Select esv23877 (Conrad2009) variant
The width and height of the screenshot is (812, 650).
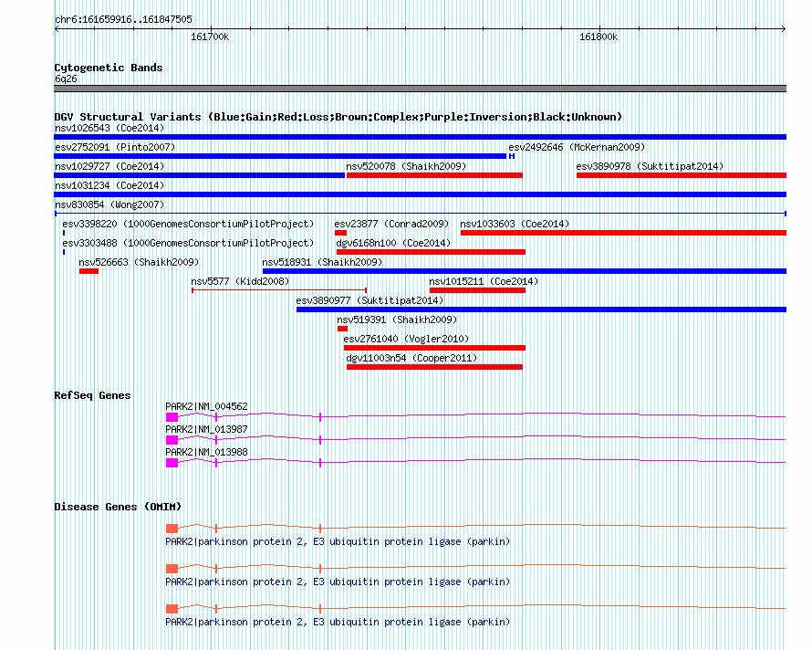point(391,224)
